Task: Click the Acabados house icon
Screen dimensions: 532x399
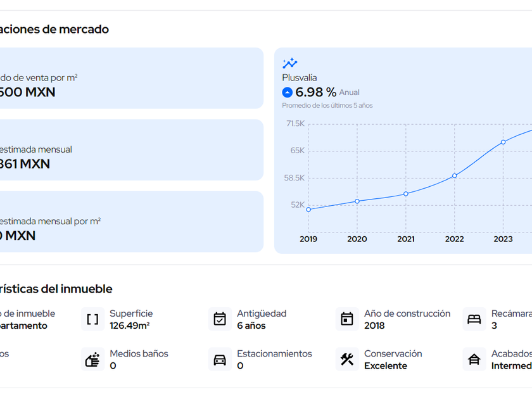Action: pos(474,360)
